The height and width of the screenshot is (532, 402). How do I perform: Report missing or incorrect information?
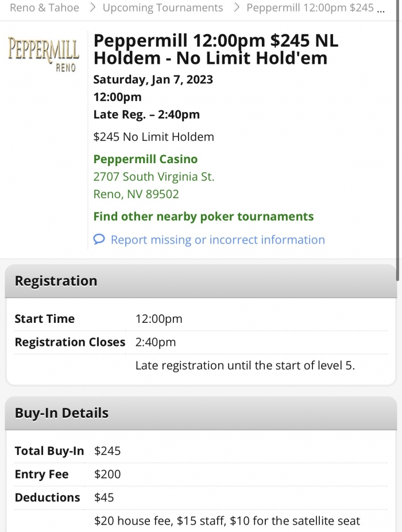218,240
